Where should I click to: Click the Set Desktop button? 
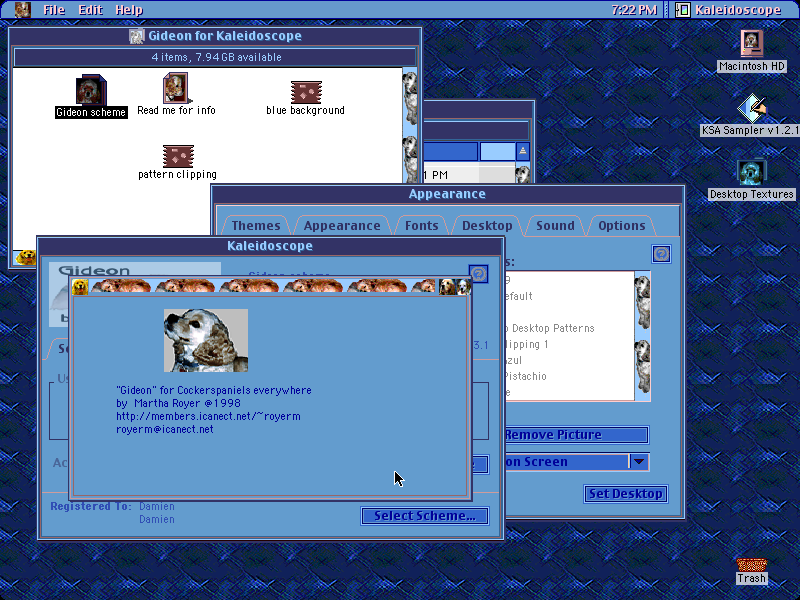point(626,494)
